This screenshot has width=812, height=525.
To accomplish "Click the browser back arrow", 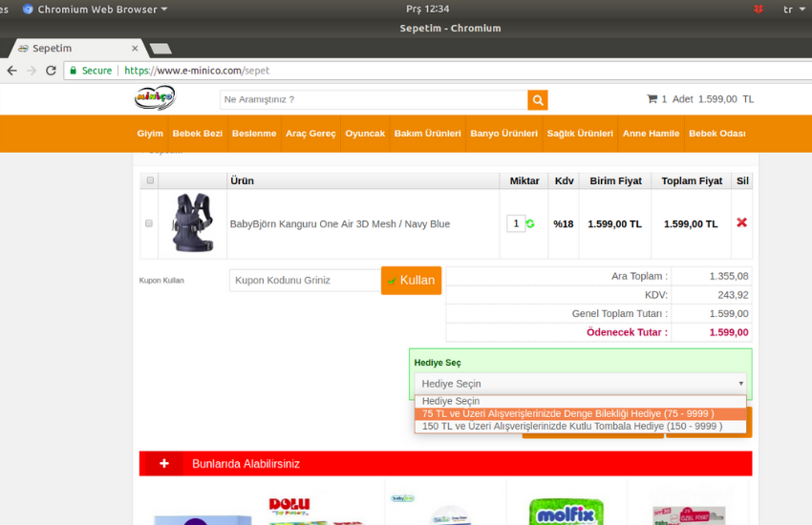I will [x=11, y=71].
